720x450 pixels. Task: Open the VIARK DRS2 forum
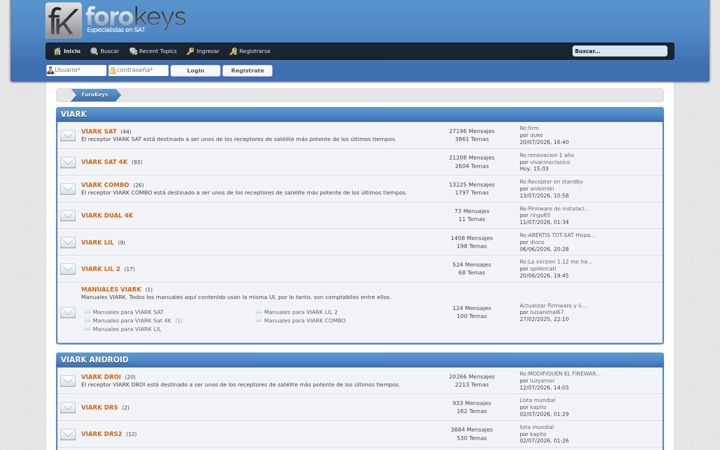tap(101, 434)
